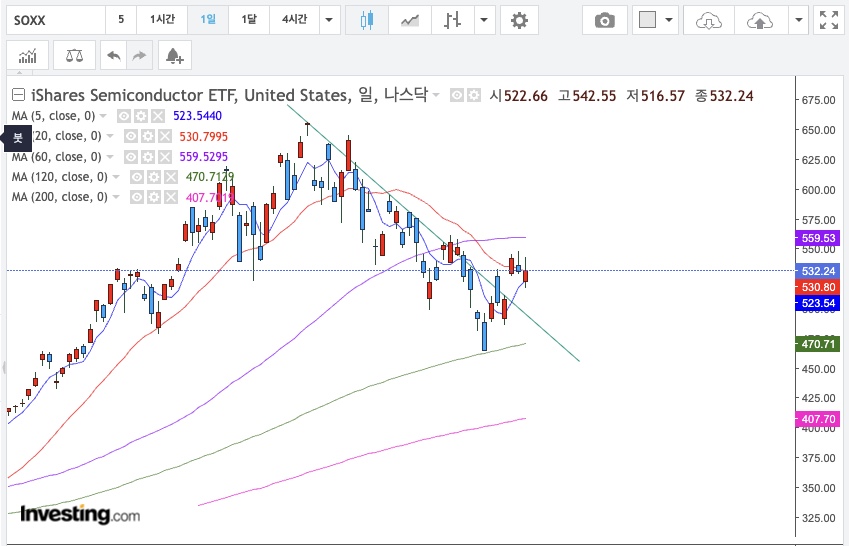Open the indicators icon
852x546 pixels.
pyautogui.click(x=28, y=55)
